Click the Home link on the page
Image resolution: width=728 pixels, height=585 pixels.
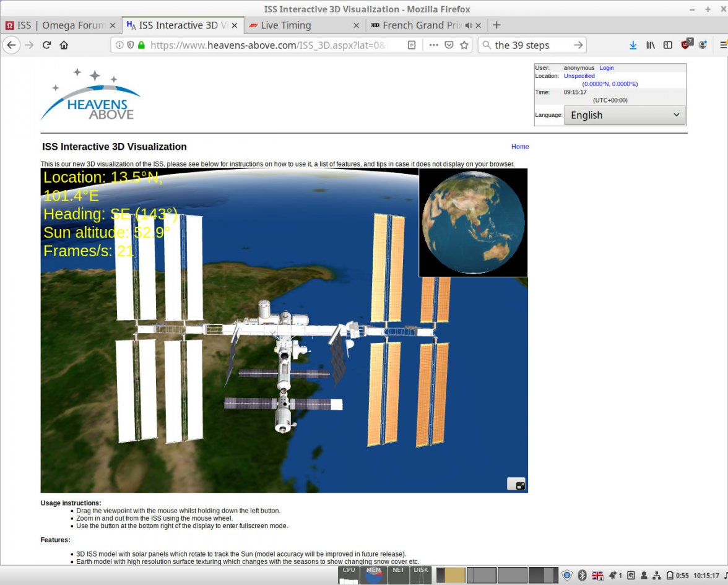tap(520, 147)
